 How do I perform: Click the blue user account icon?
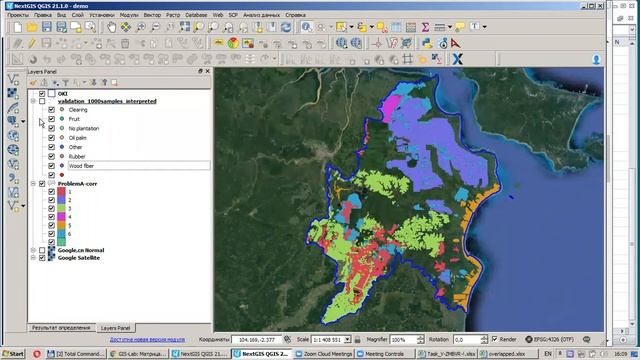[596, 60]
